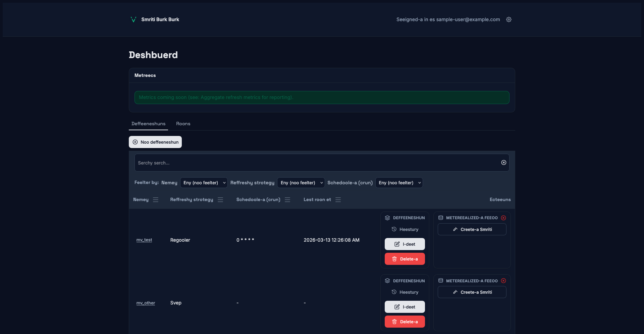This screenshot has height=334, width=644.
Task: Click red X status icon for mv_other
Action: click(x=503, y=281)
